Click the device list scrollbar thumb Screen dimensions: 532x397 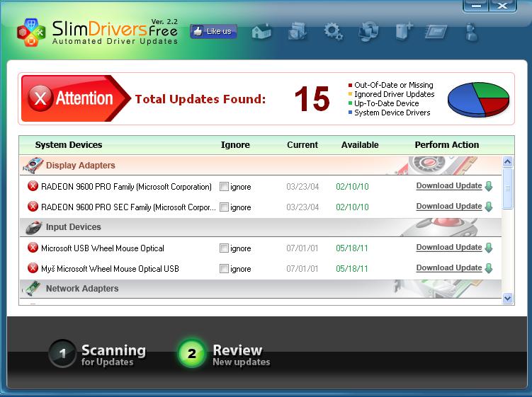pos(508,188)
